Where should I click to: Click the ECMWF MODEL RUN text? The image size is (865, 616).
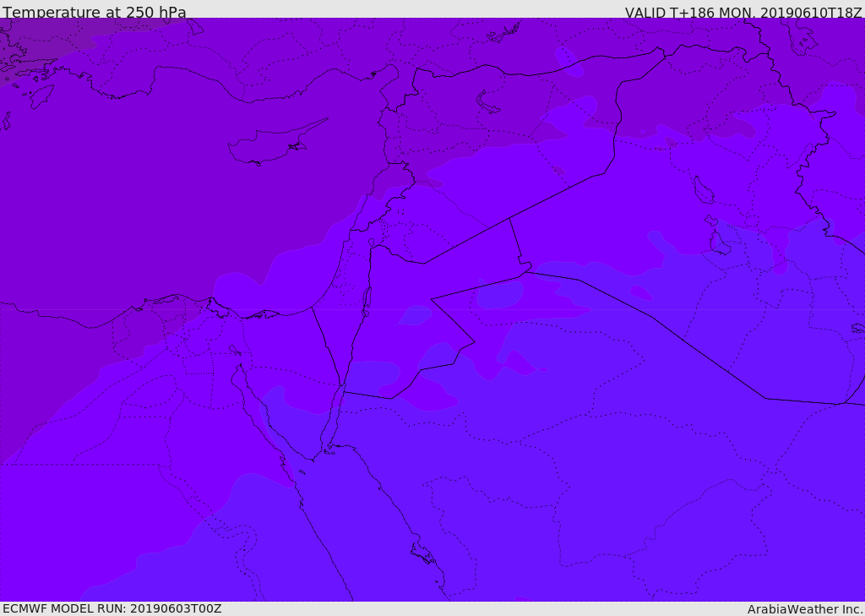pos(112,608)
